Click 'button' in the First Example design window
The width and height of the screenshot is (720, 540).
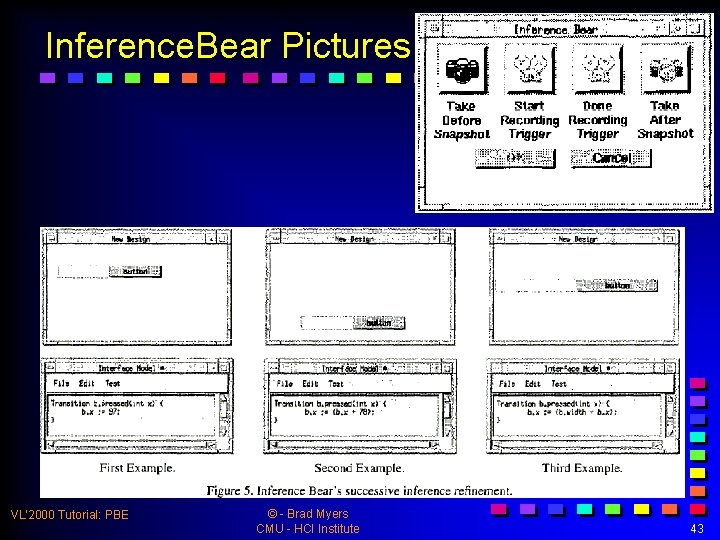pos(135,271)
